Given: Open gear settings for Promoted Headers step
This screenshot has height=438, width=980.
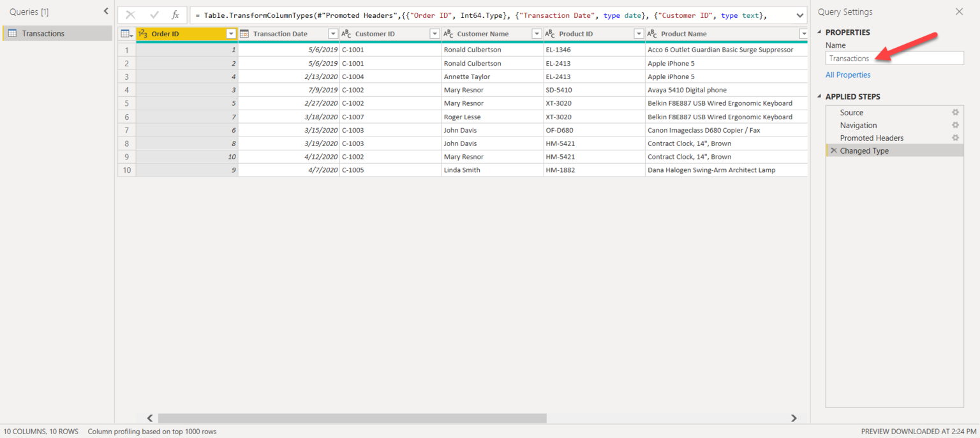Looking at the screenshot, I should pos(955,138).
